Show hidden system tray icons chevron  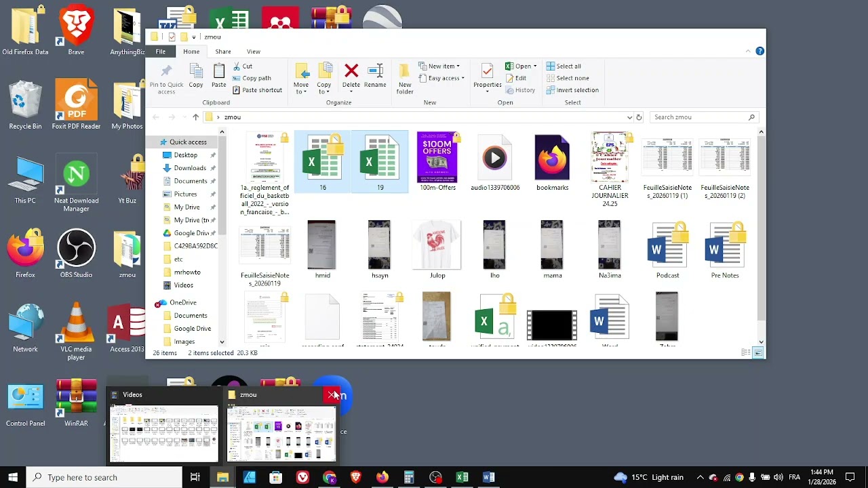pyautogui.click(x=700, y=477)
